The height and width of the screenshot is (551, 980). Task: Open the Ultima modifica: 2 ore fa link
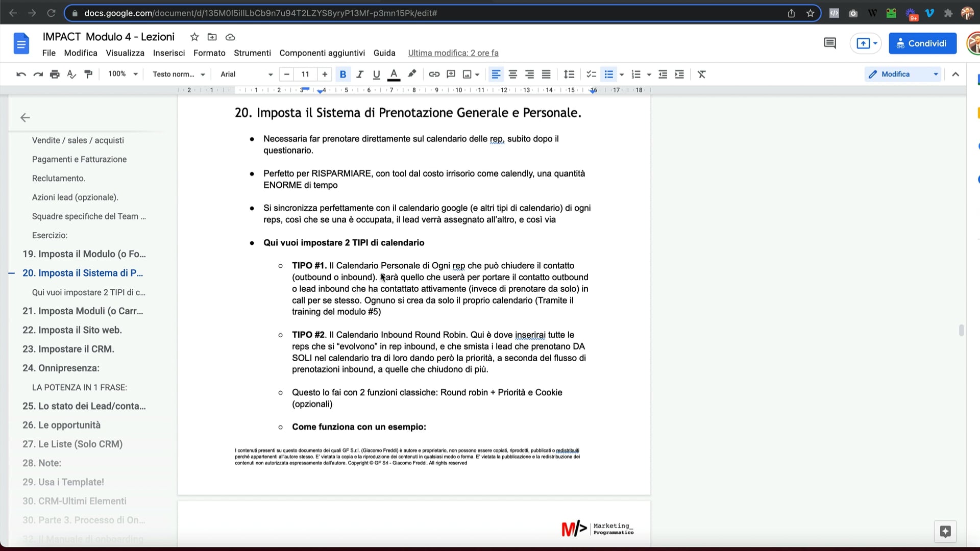pyautogui.click(x=453, y=53)
